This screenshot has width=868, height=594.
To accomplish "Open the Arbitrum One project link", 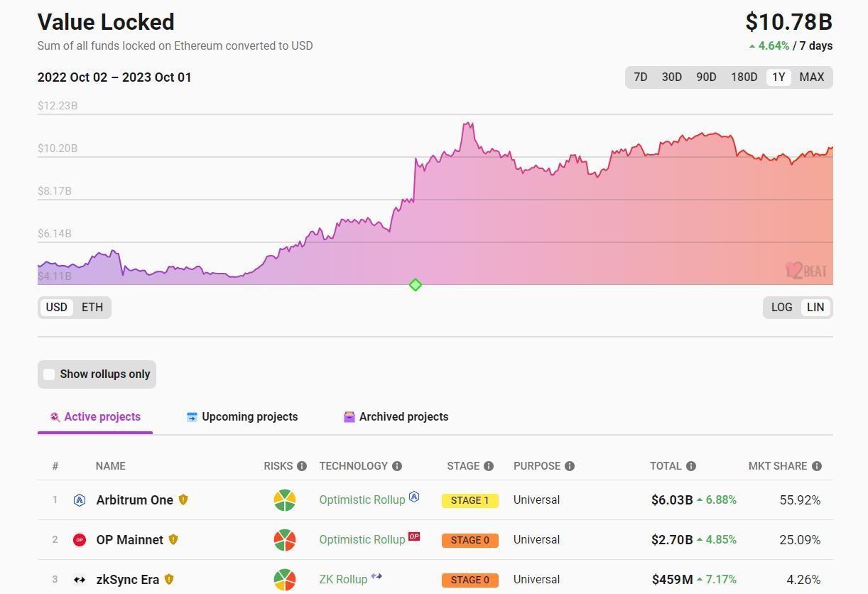I will pos(135,500).
